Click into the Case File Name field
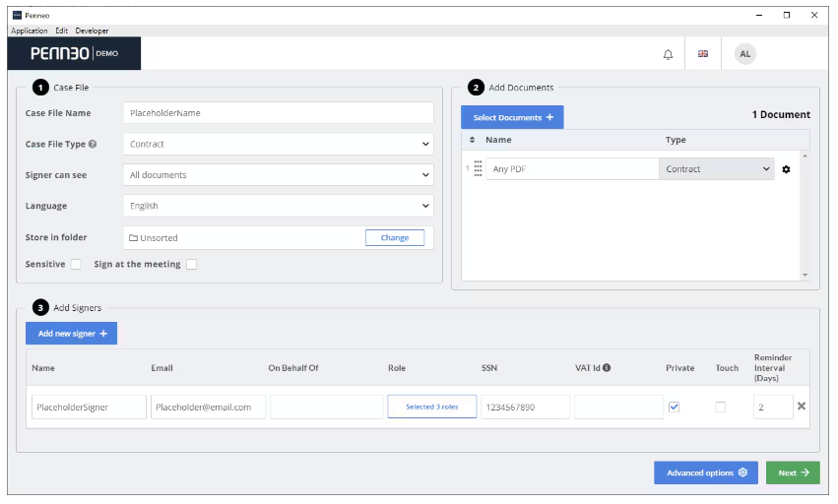Viewport: 838px width, 504px height. 279,113
